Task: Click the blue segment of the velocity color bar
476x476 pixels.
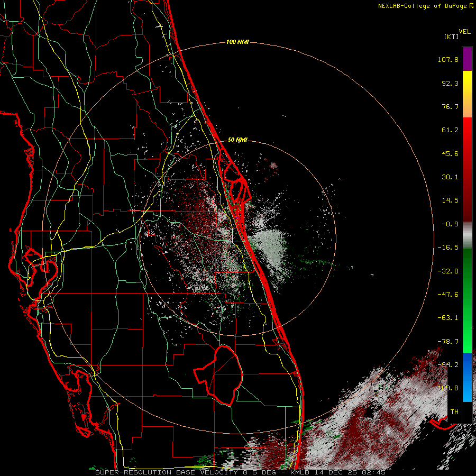Action: pos(467,377)
